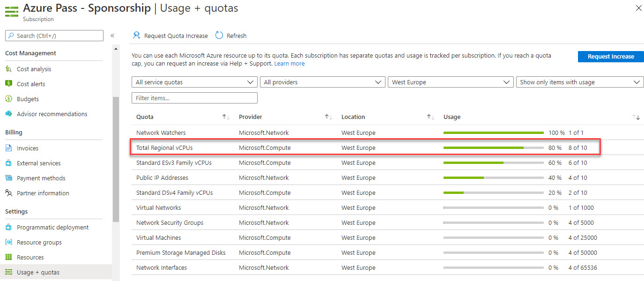Click the Filter items text box

194,98
